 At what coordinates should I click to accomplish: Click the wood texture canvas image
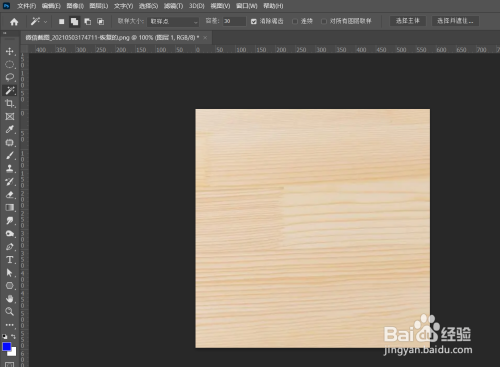(312, 228)
